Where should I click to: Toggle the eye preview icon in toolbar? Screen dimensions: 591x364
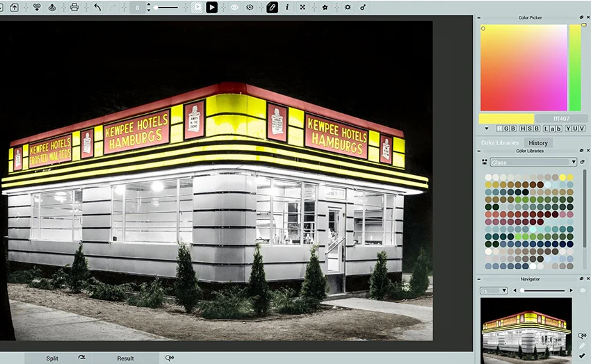234,7
